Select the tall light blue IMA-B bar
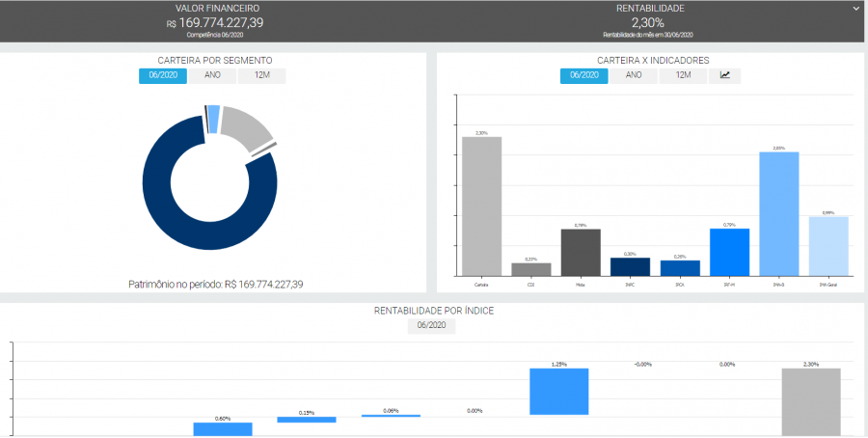868x438 pixels. [778, 213]
